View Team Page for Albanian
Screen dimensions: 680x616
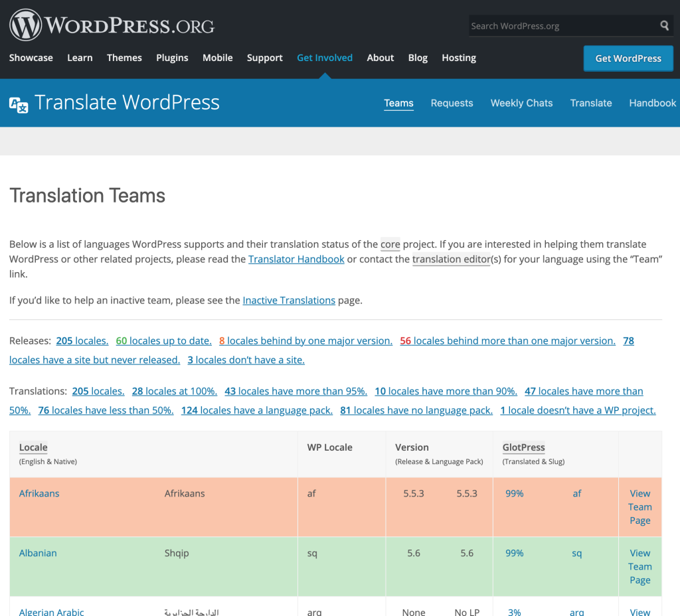[639, 566]
